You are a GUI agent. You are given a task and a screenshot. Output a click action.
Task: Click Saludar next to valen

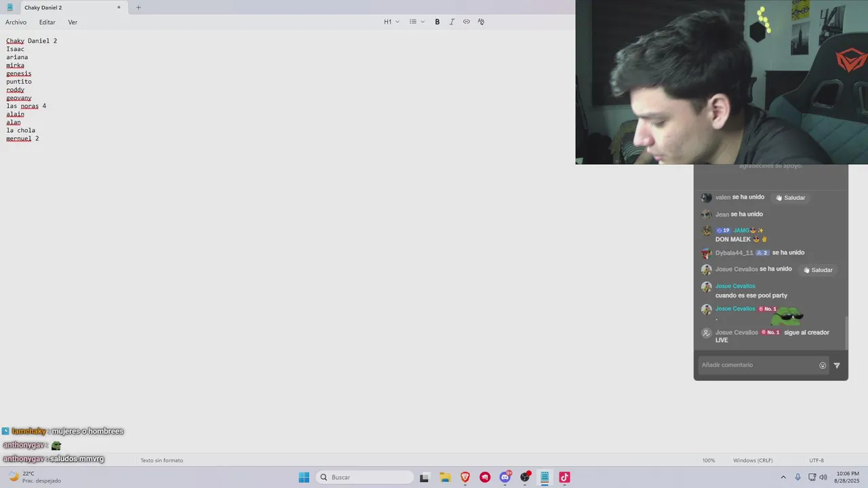tap(791, 198)
